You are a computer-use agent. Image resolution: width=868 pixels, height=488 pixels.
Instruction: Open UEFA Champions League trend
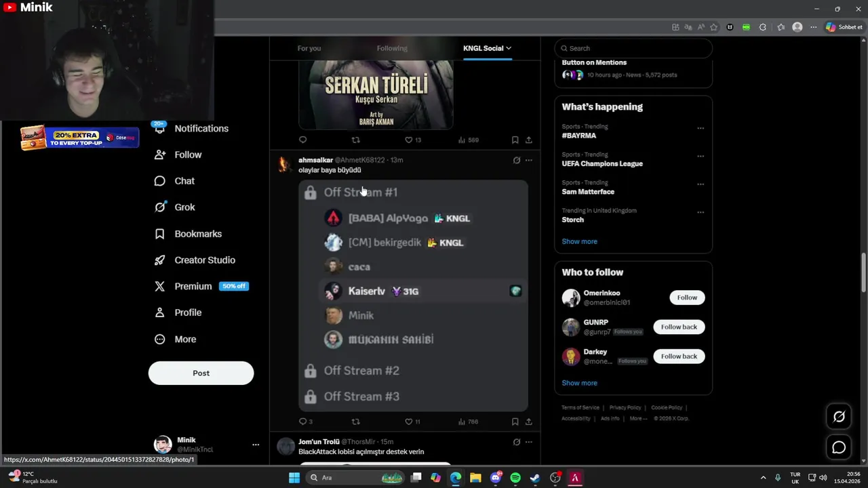click(x=602, y=163)
